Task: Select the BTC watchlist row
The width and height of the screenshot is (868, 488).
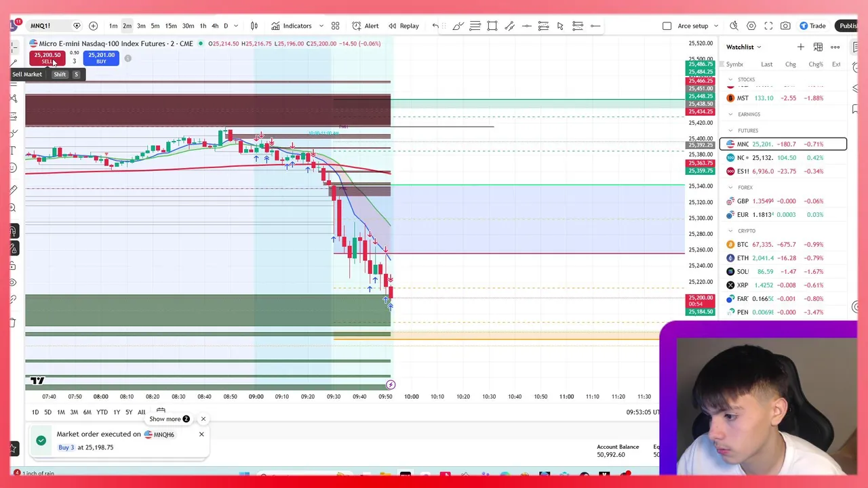Action: tap(783, 244)
